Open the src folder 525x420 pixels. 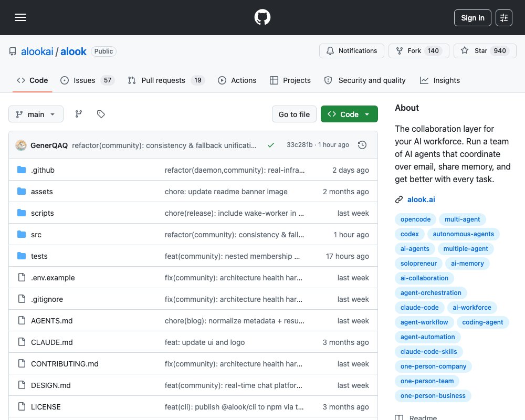[36, 235]
